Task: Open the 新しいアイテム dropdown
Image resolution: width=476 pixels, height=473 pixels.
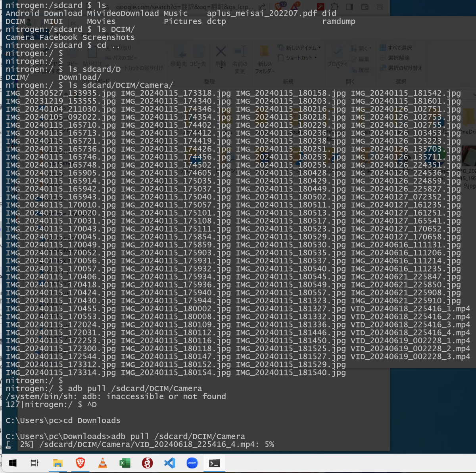Action: (320, 48)
